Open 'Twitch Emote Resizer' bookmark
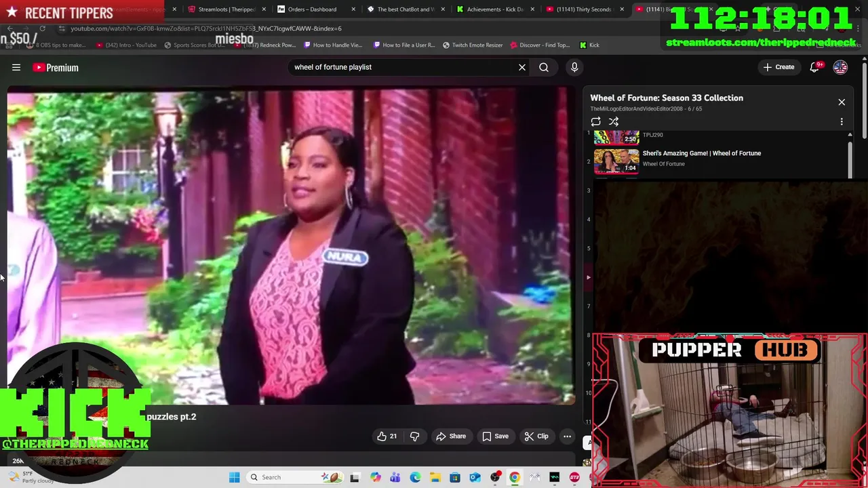This screenshot has height=488, width=868. point(473,45)
